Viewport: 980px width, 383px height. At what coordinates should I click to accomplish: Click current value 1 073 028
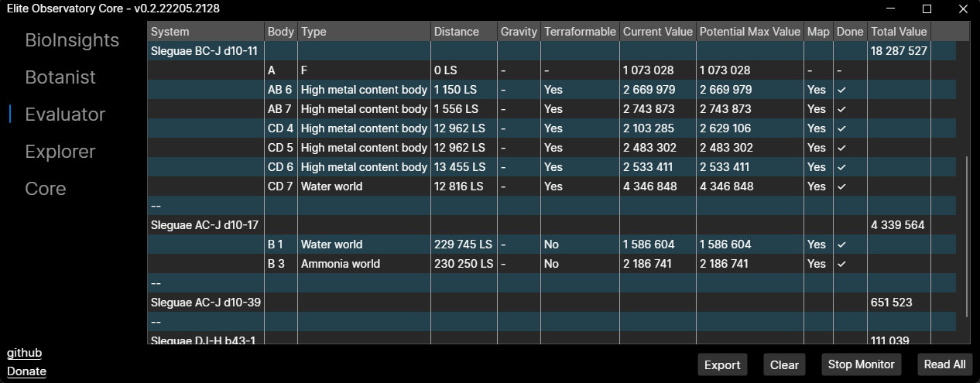click(648, 70)
